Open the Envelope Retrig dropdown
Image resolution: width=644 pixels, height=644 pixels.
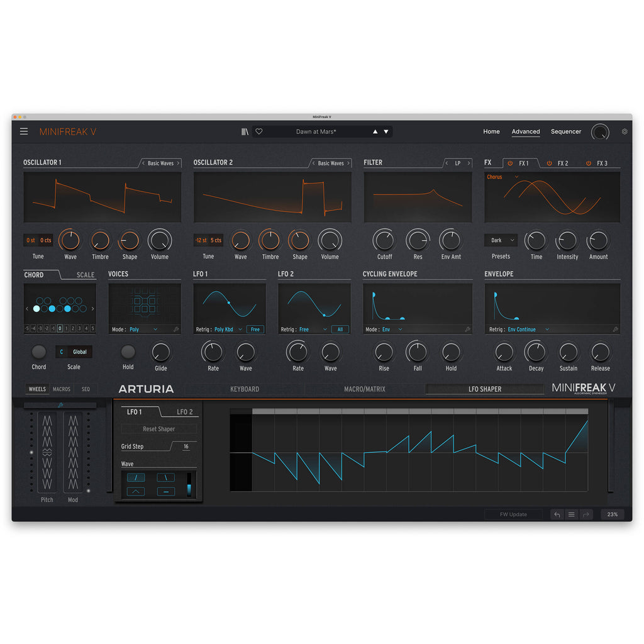pos(547,330)
